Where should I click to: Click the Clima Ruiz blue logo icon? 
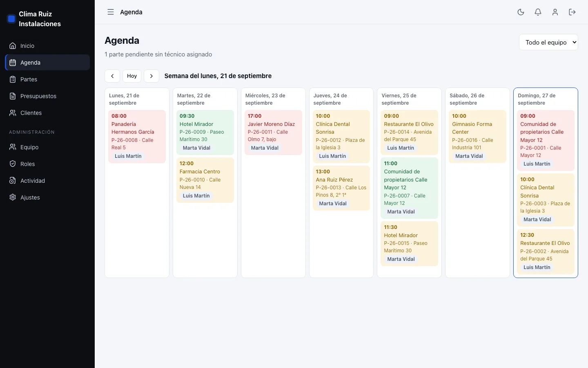pos(11,19)
